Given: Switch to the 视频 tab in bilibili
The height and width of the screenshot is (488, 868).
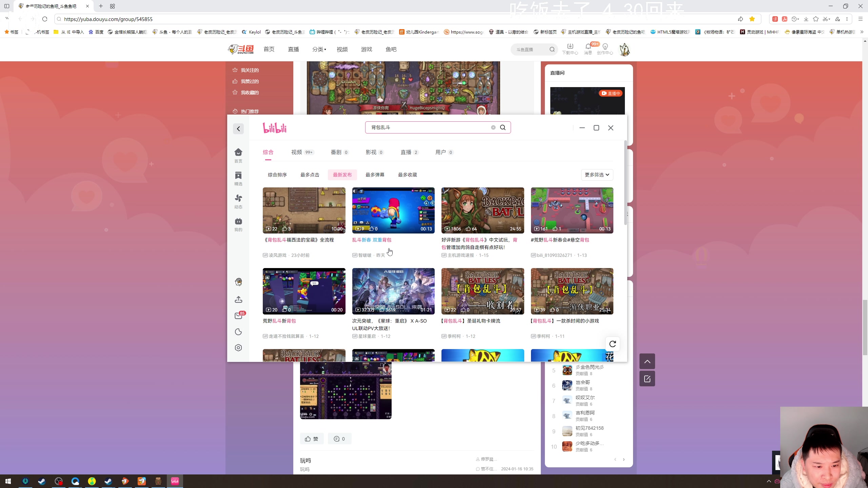Looking at the screenshot, I should 302,152.
